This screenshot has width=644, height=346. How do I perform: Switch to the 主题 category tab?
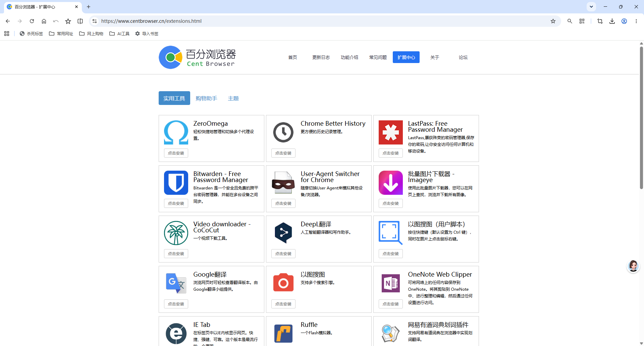tap(233, 98)
